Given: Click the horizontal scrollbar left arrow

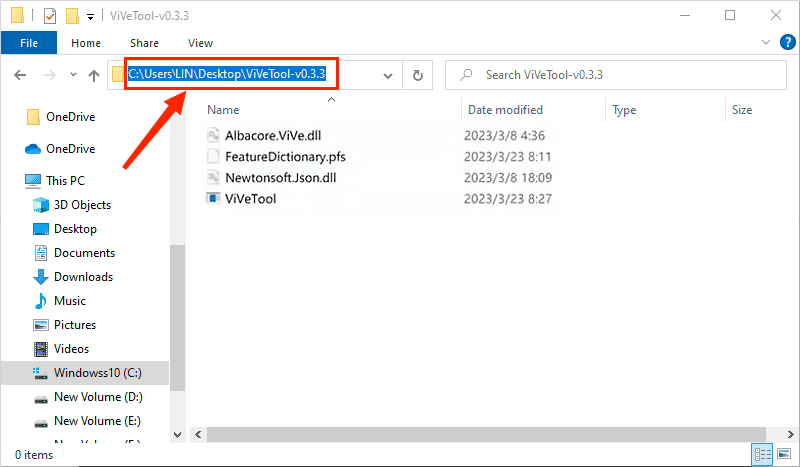Looking at the screenshot, I should click(x=198, y=434).
